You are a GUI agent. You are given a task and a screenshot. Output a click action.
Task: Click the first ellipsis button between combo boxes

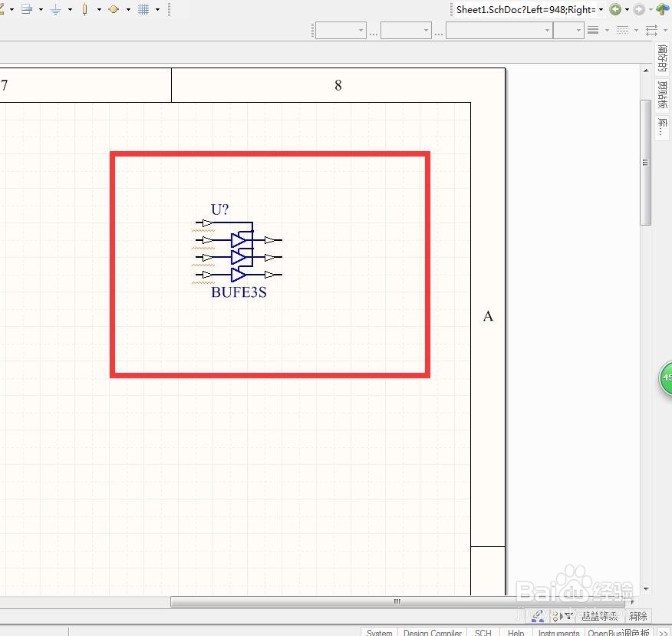tap(374, 33)
